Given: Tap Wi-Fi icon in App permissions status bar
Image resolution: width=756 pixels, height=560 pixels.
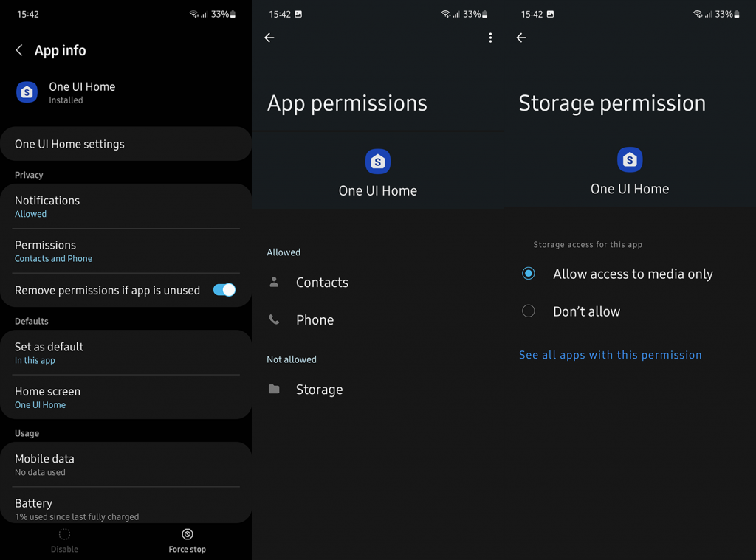Looking at the screenshot, I should click(445, 15).
